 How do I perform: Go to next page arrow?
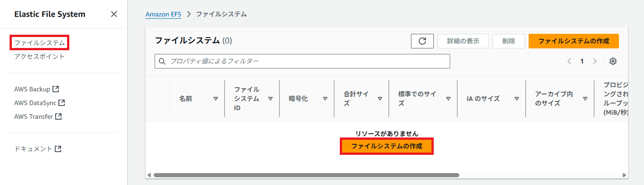click(594, 61)
